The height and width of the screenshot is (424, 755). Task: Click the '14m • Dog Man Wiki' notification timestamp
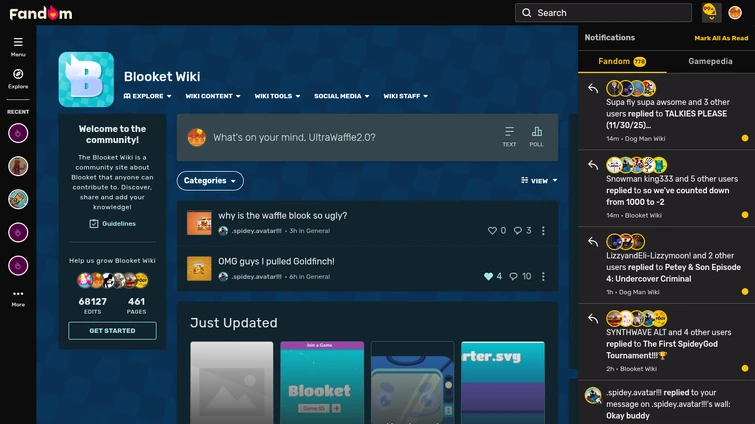pos(636,139)
